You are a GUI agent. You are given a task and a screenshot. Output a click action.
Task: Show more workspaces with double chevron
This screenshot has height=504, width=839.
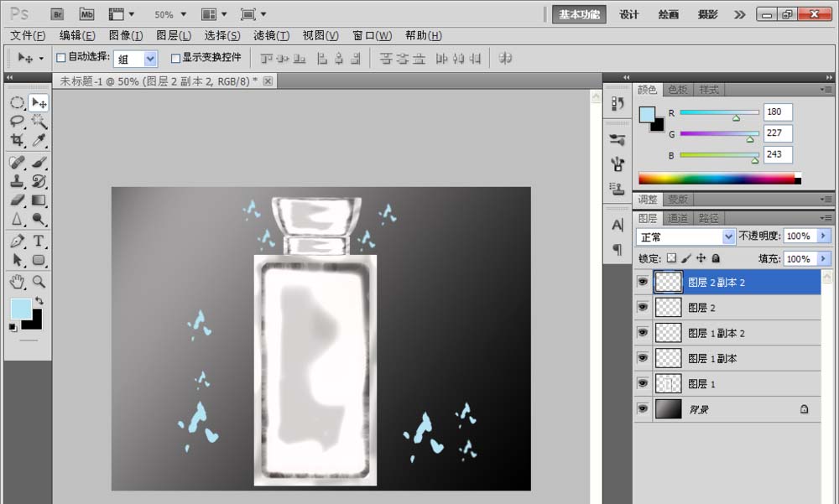click(x=739, y=14)
